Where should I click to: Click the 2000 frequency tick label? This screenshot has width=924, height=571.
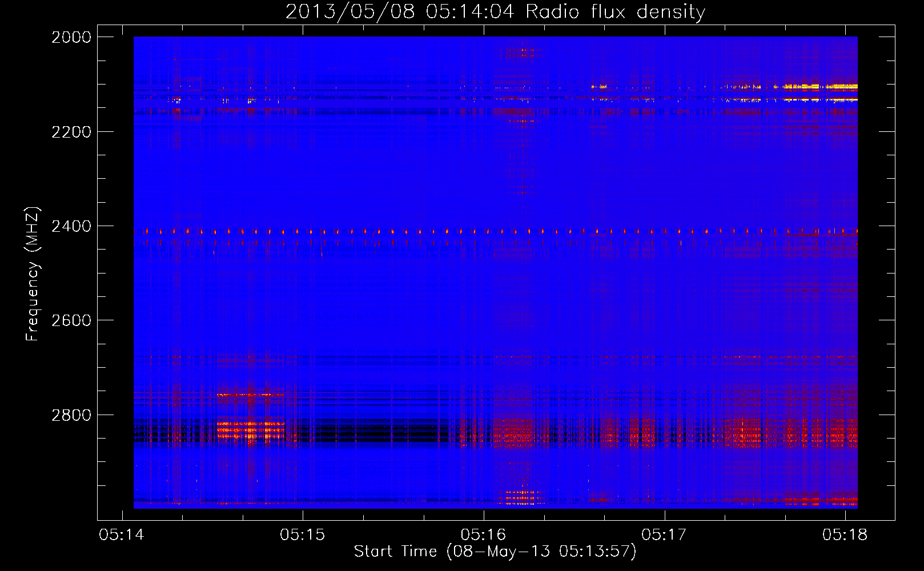pos(71,37)
